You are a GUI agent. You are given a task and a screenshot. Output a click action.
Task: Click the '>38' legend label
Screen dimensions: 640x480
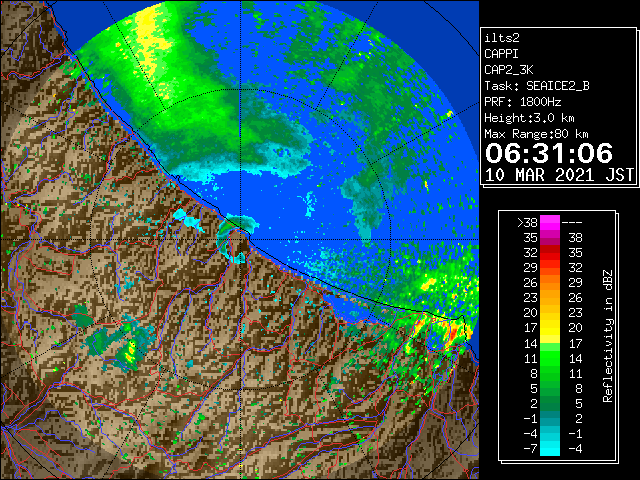pos(527,223)
